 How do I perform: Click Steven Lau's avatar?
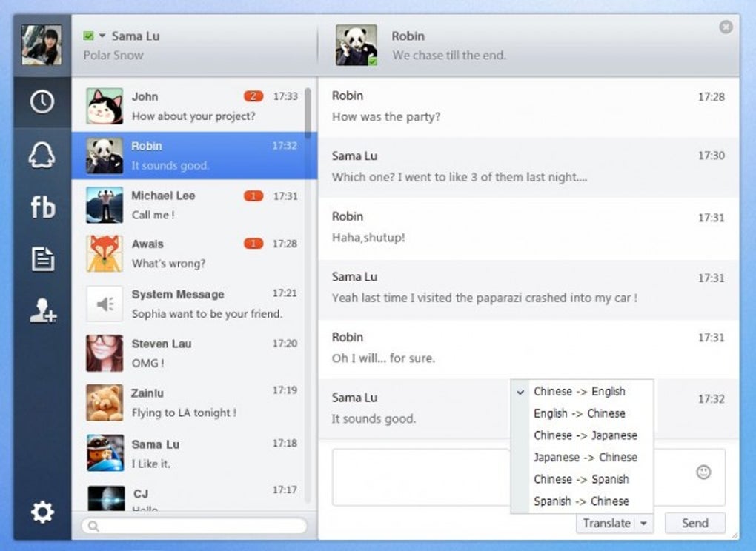tap(105, 353)
